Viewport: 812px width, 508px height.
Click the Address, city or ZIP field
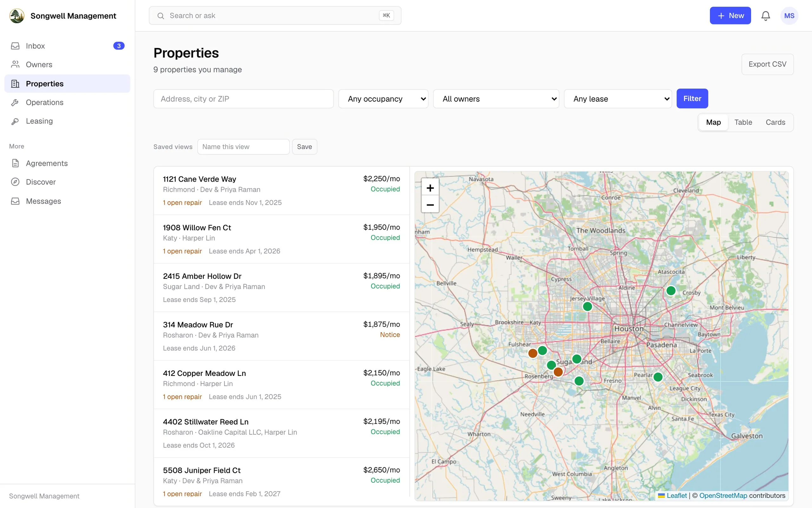point(243,99)
